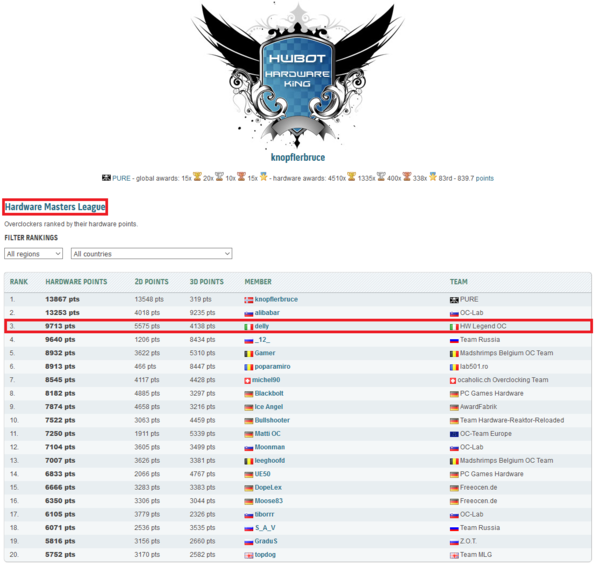The height and width of the screenshot is (566, 600).
Task: Open the PURE team link in awards line
Action: pos(121,178)
